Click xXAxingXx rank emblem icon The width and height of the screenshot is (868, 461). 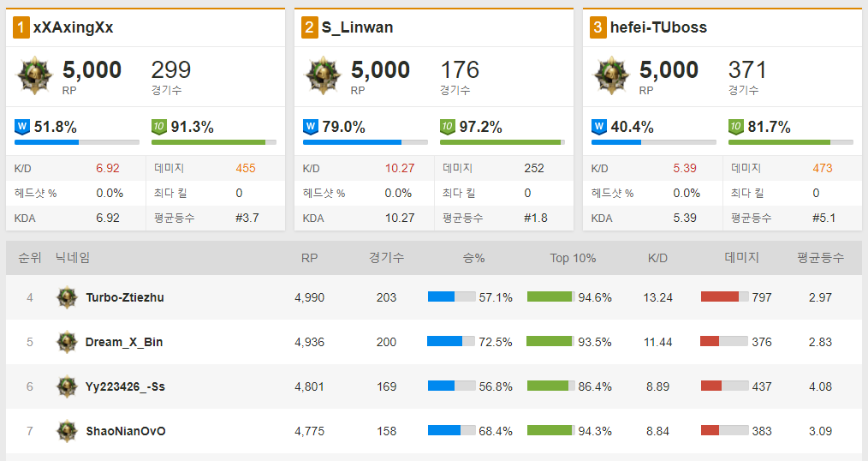tap(34, 75)
